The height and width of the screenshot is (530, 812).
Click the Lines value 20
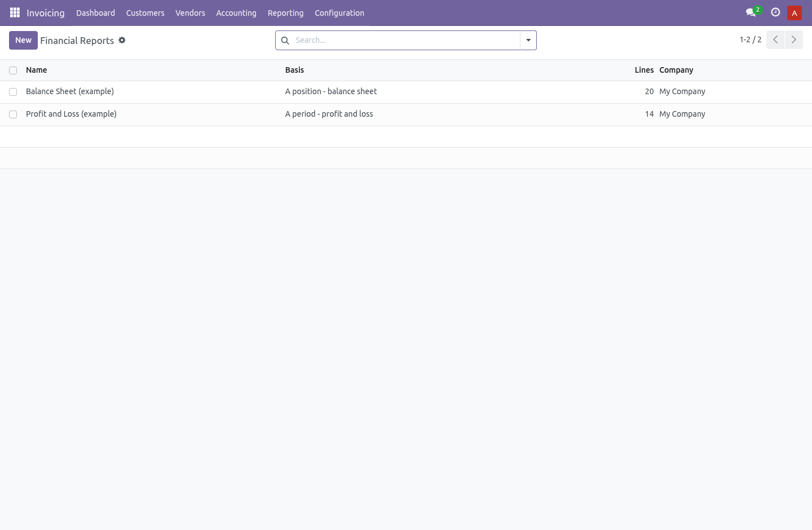coord(649,91)
